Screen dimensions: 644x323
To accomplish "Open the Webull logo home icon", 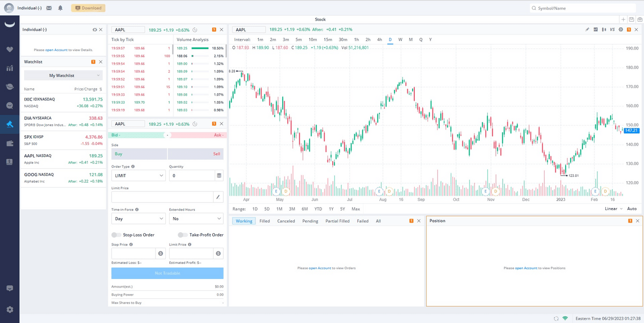I will [x=10, y=25].
